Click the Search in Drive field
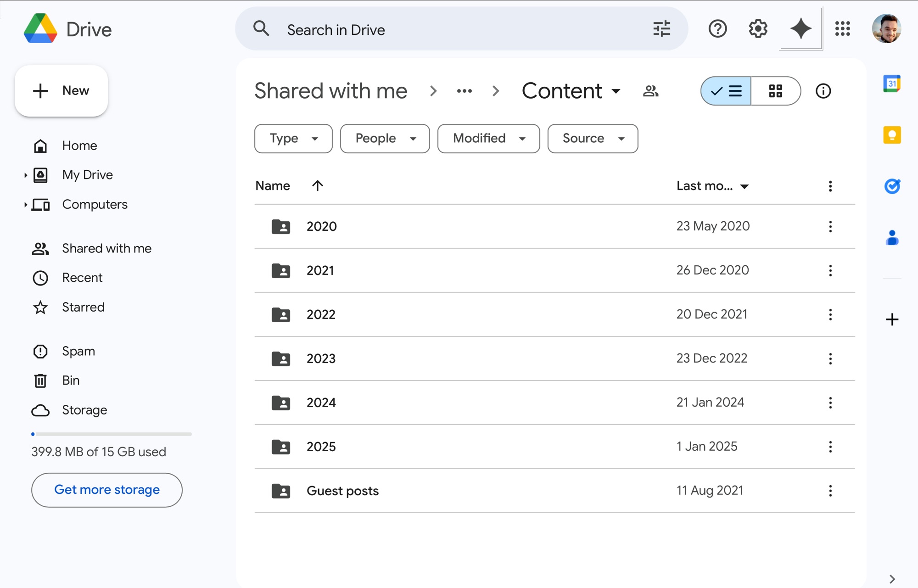 [459, 29]
